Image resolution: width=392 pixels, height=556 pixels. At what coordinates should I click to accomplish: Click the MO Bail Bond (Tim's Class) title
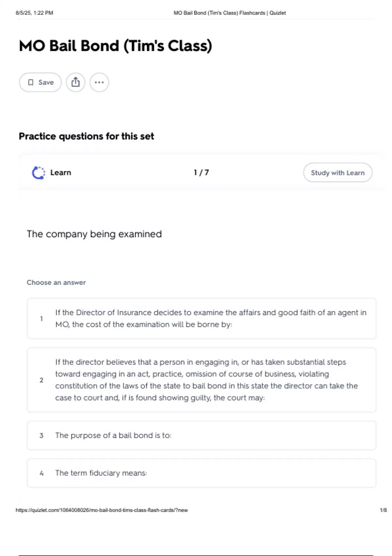(116, 45)
